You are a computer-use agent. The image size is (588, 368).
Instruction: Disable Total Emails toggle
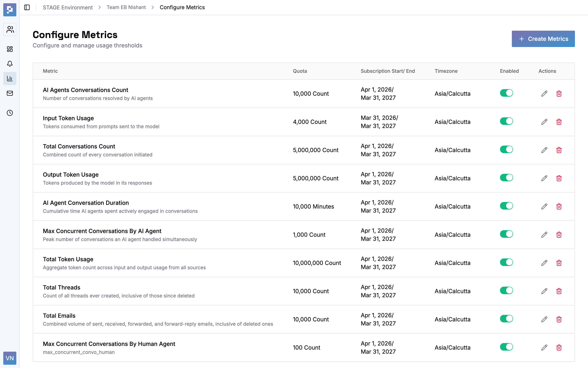point(506,319)
